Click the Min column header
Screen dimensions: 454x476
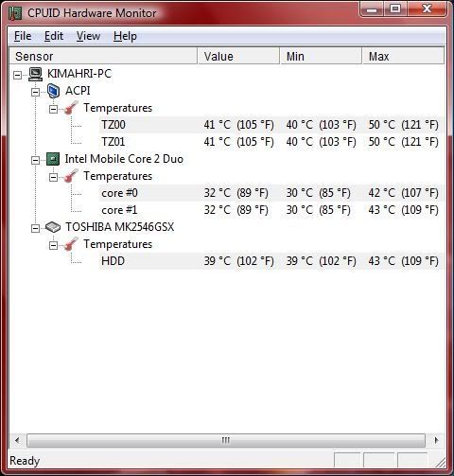coord(321,56)
